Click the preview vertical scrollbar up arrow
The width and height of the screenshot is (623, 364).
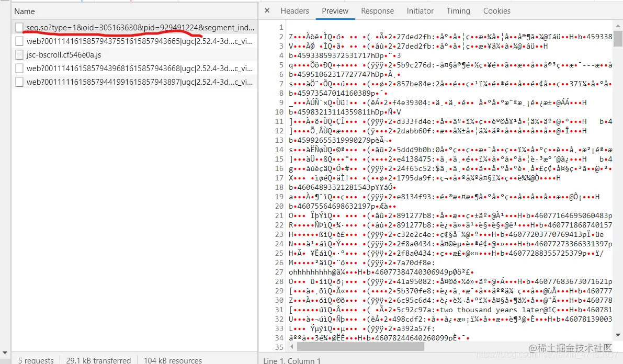(x=618, y=26)
